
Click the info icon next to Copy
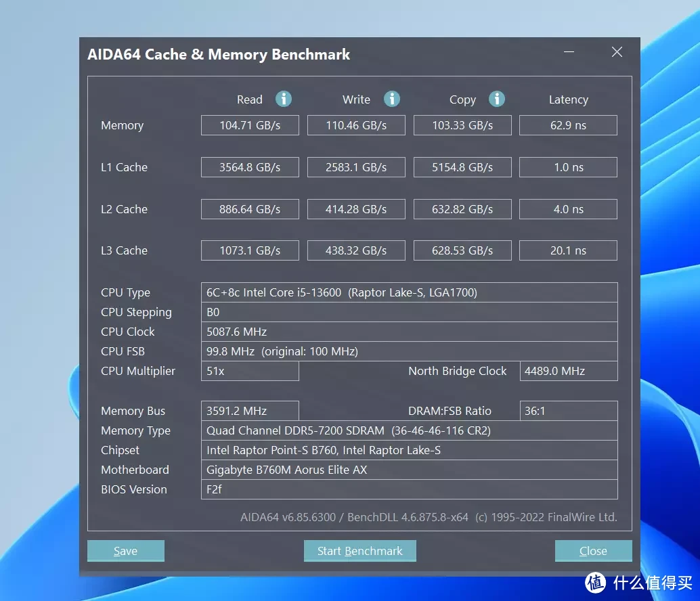click(497, 99)
